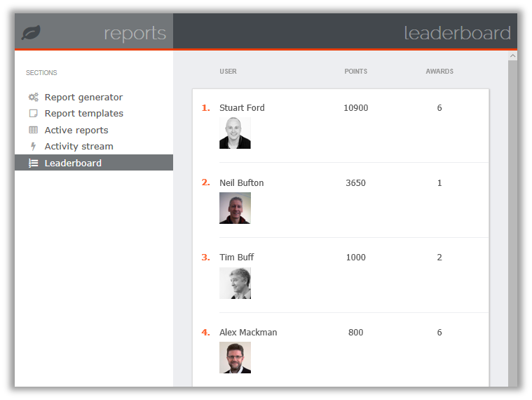
Task: Click the scrollbar up arrow
Action: [512, 55]
